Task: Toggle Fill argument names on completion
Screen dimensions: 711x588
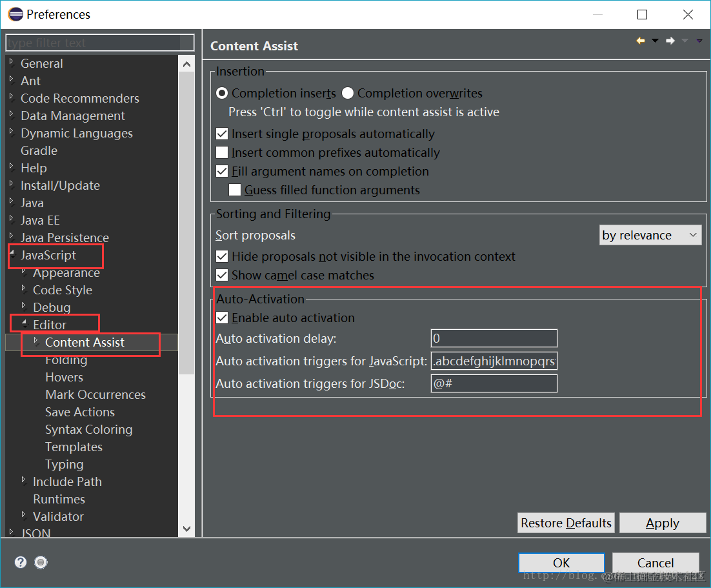Action: pyautogui.click(x=222, y=171)
